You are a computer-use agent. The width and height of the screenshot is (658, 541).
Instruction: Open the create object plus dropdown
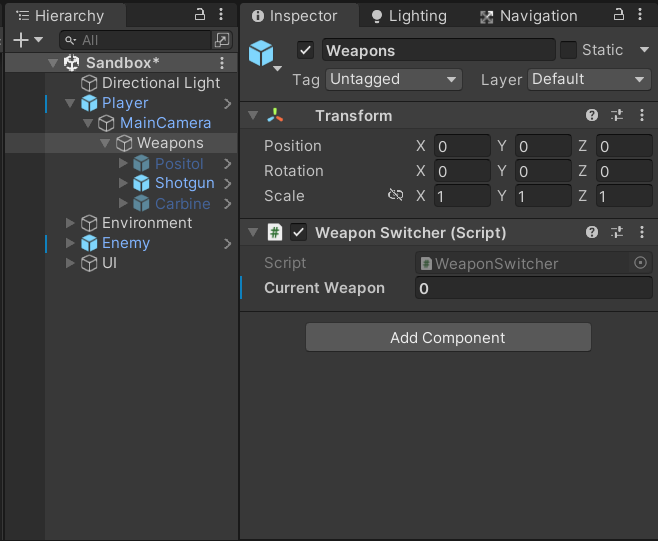tap(28, 40)
